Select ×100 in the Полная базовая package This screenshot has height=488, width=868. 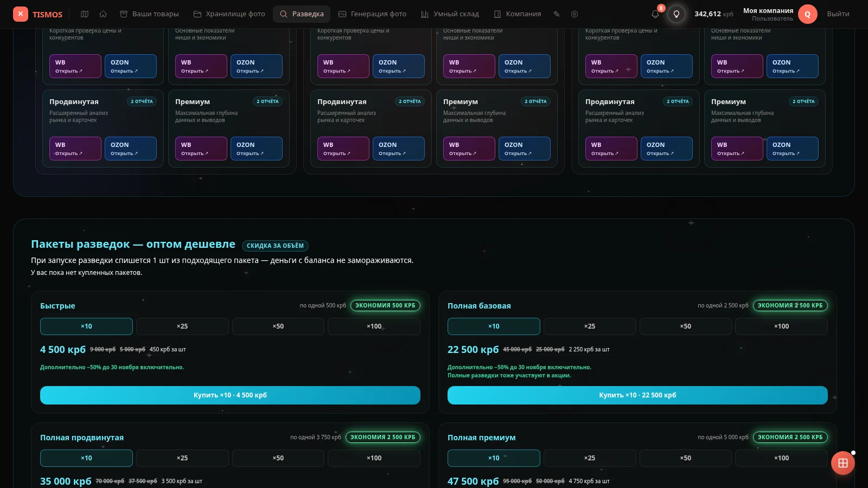tap(781, 326)
